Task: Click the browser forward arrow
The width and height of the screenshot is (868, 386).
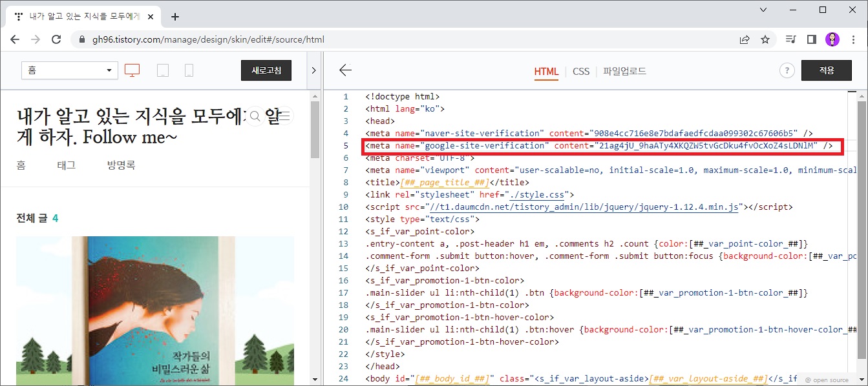Action: [36, 39]
